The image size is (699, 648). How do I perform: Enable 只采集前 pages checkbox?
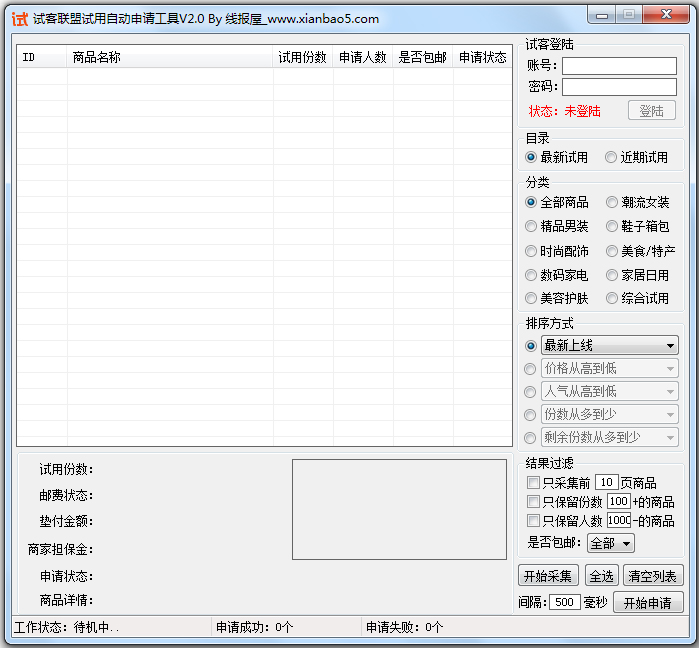(x=534, y=483)
